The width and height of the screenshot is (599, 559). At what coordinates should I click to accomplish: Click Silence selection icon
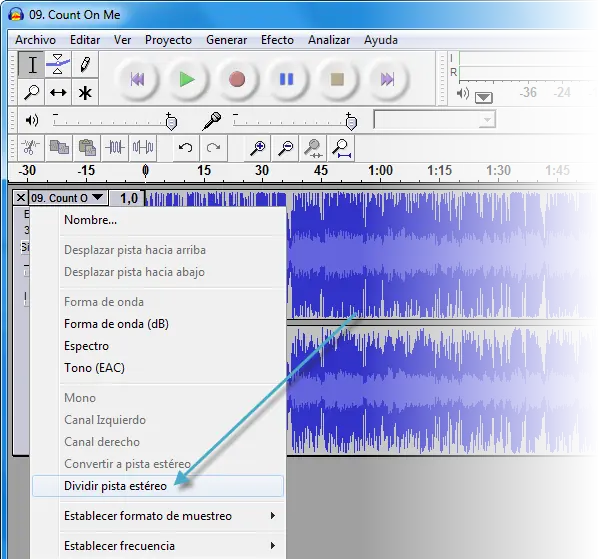tap(143, 147)
